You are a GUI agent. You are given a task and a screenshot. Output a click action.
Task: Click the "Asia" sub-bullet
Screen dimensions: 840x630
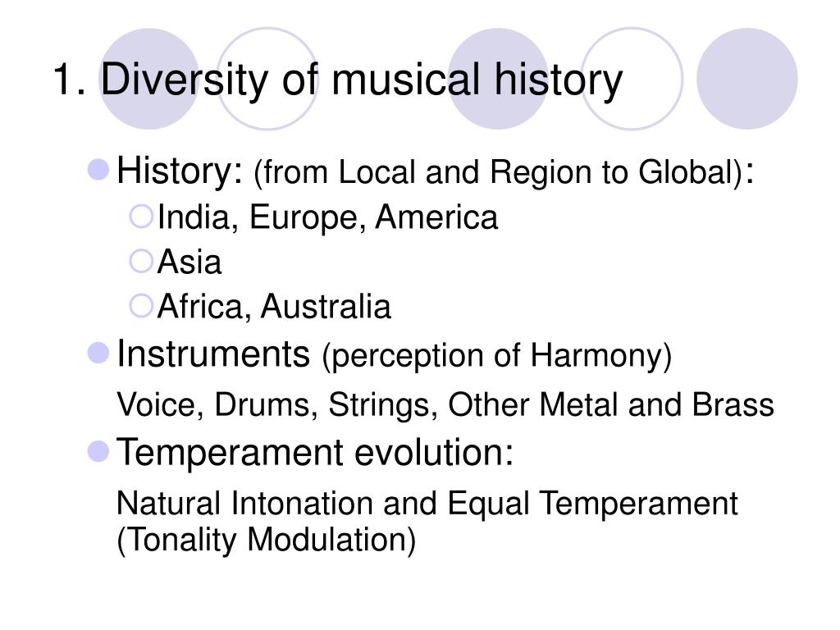tap(189, 262)
